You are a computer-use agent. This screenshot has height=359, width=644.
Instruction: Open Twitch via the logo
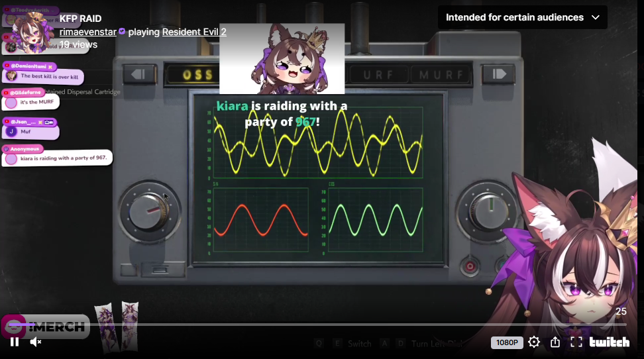click(609, 342)
